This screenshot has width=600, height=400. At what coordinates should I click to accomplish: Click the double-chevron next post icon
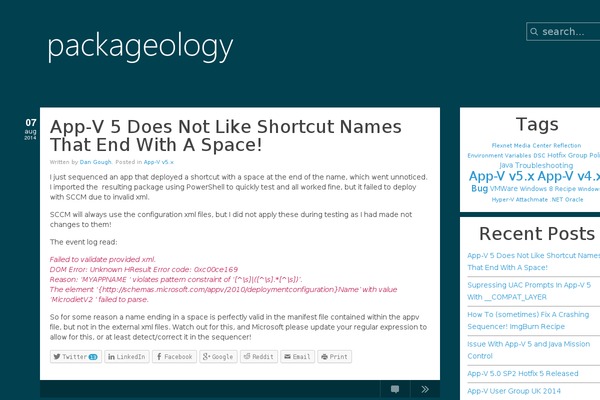click(x=425, y=389)
